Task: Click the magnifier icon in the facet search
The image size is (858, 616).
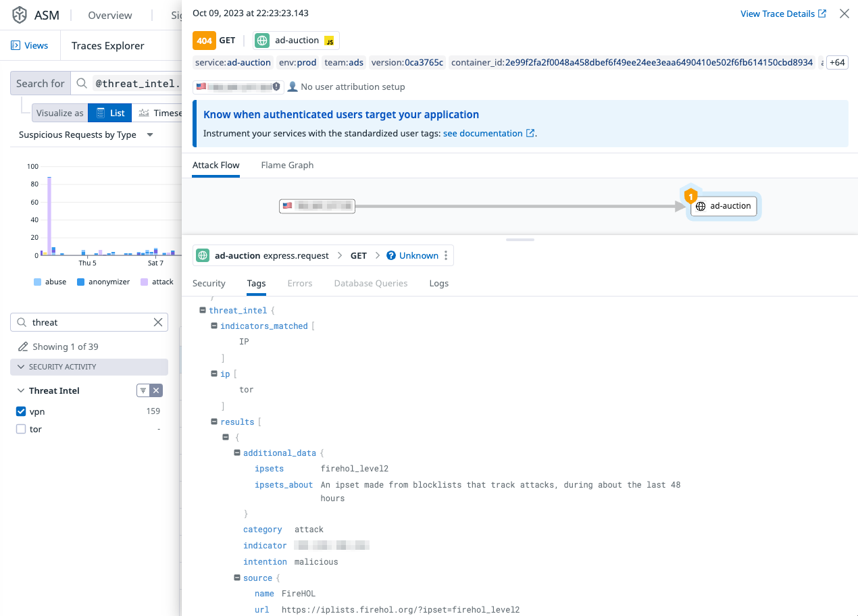Action: [x=22, y=322]
